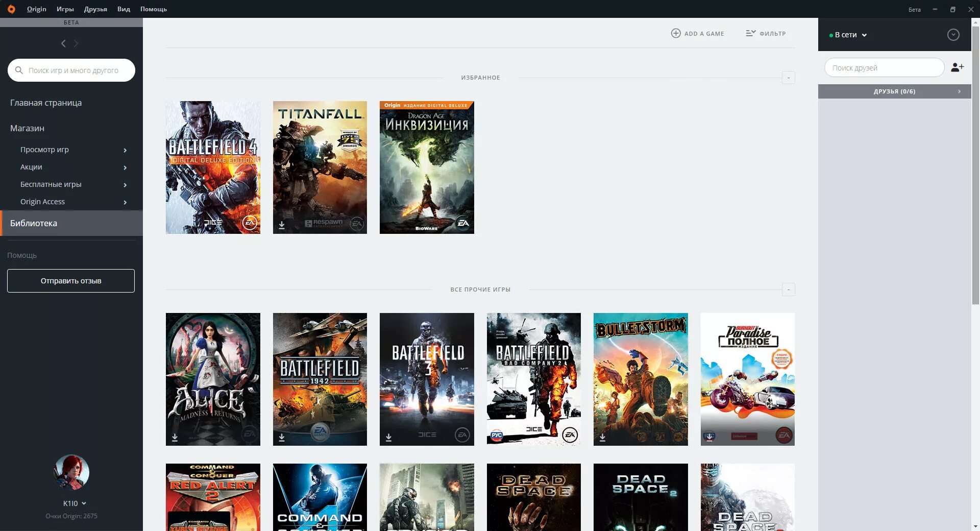Click the user avatar picture
This screenshot has width=980, height=531.
tap(71, 472)
